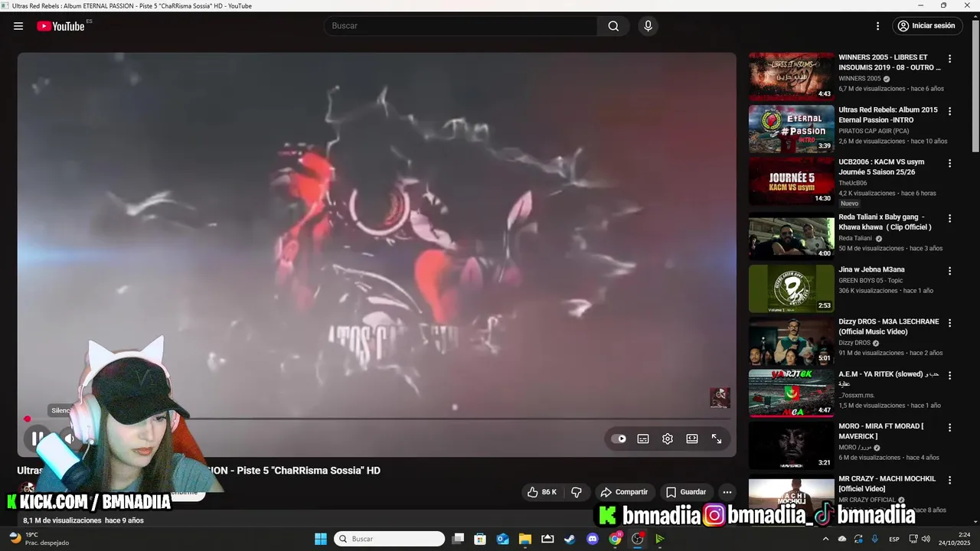Image resolution: width=980 pixels, height=551 pixels.
Task: Click the search magnifier button
Action: pos(613,26)
